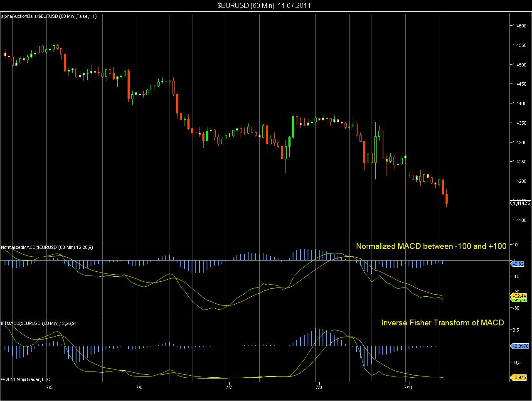Click the 1,4250 price axis label
This screenshot has height=401, width=532.
coord(519,162)
